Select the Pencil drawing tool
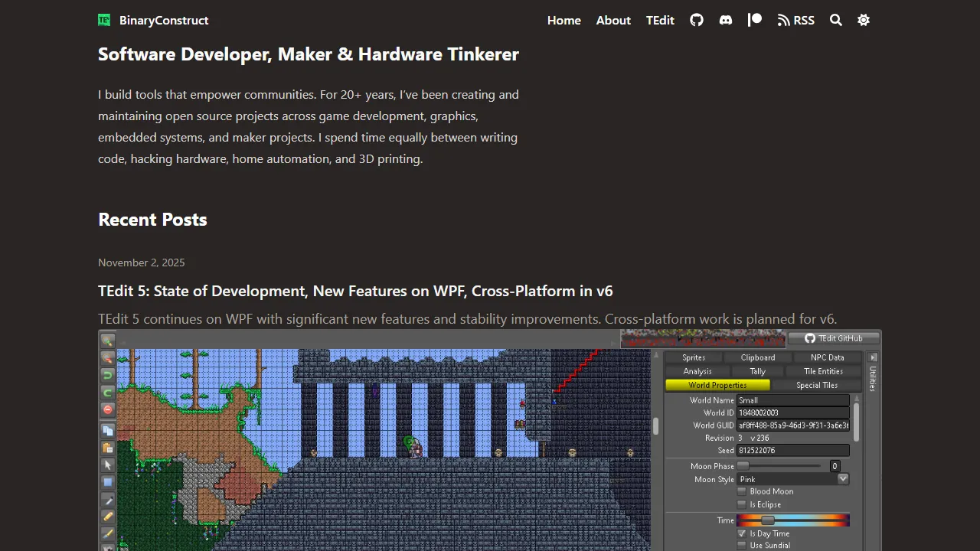Image resolution: width=980 pixels, height=551 pixels. pyautogui.click(x=108, y=517)
